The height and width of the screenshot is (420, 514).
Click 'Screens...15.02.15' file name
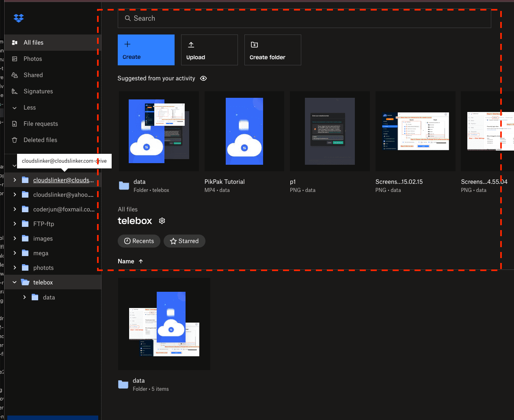[x=399, y=182]
